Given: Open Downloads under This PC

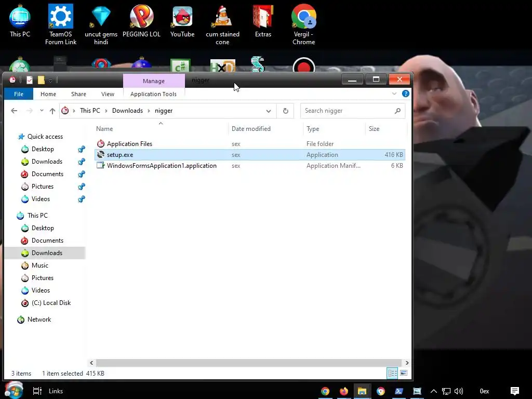Looking at the screenshot, I should 47,253.
